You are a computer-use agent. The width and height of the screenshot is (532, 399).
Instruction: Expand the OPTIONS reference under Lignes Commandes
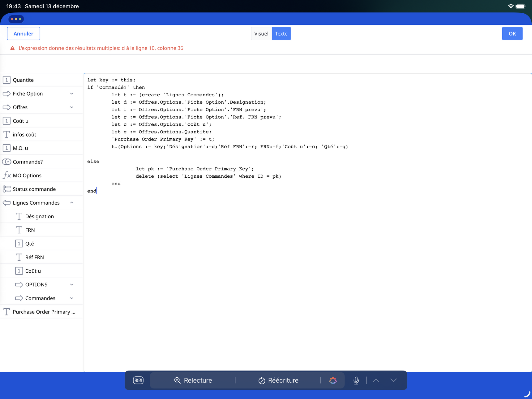[x=71, y=284]
